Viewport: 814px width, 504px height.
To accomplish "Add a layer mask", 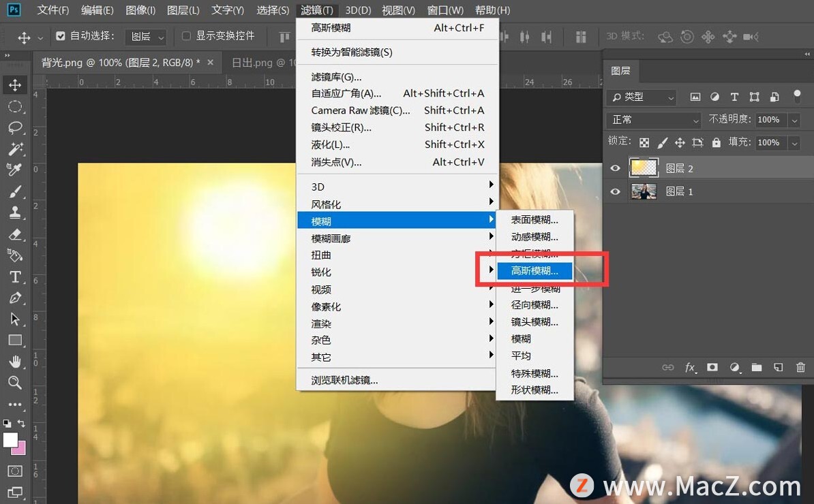I will 712,367.
